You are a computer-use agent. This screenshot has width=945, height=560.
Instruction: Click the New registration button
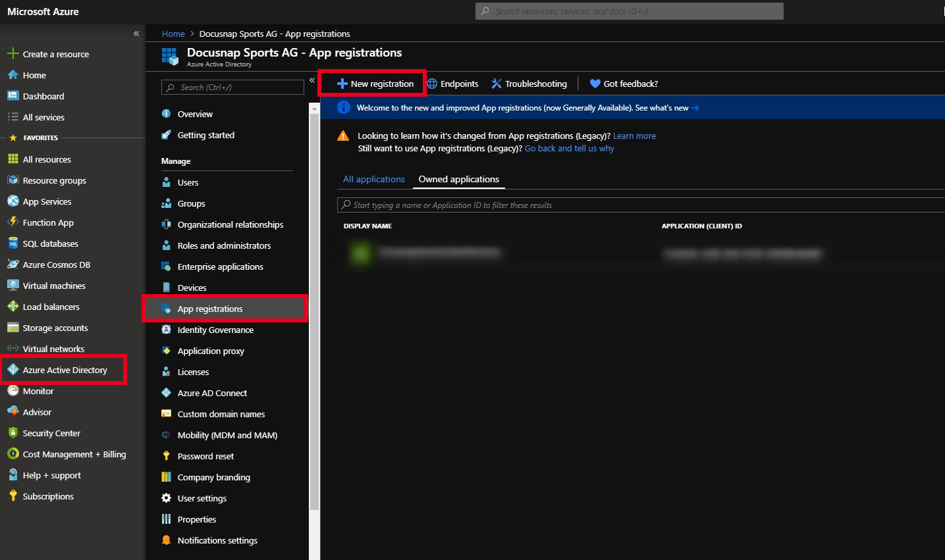pos(375,84)
